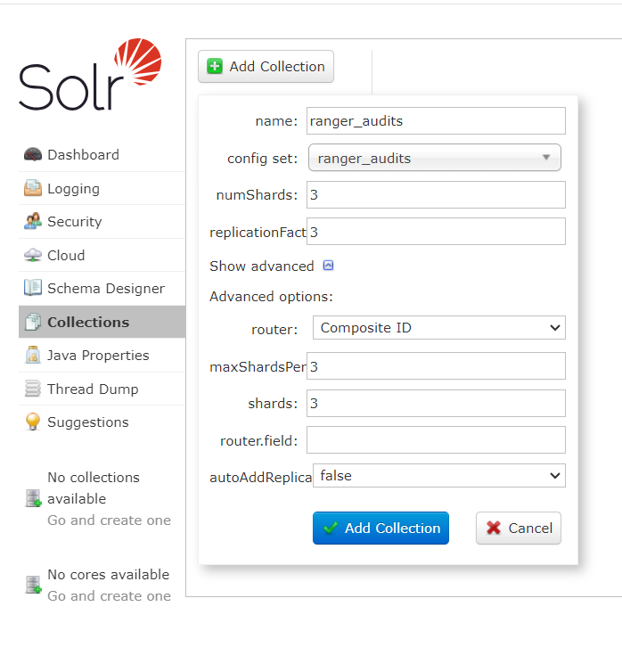Screen dimensions: 622x672
Task: Focus the numShards input field
Action: [x=436, y=194]
